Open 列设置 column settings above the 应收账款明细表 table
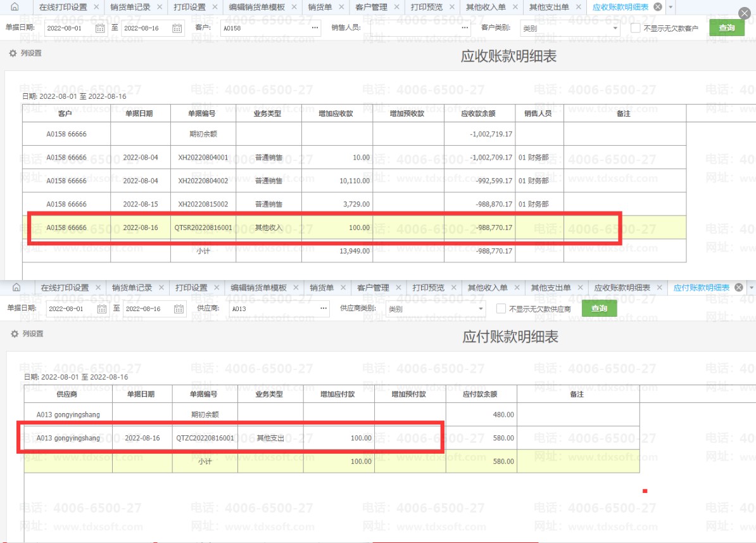 [26, 53]
